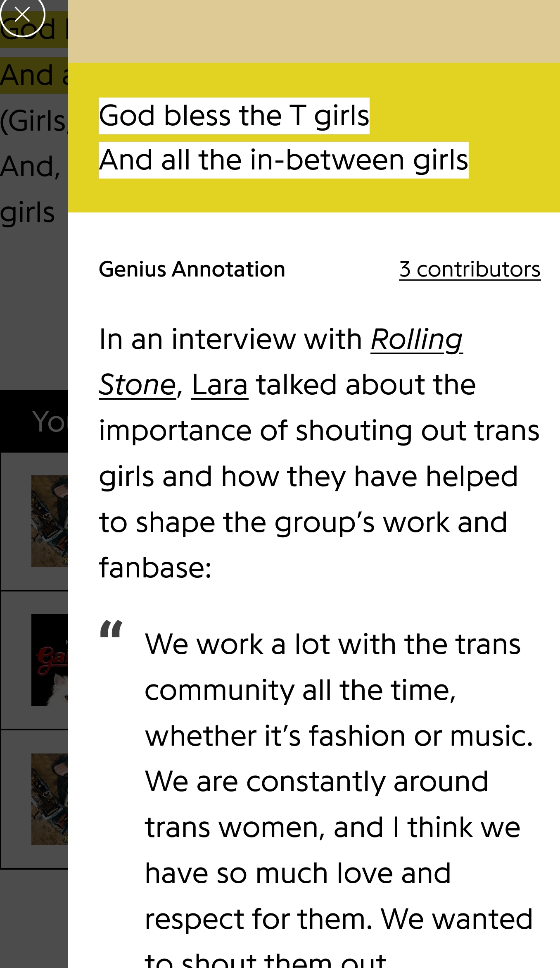Image resolution: width=560 pixels, height=968 pixels.
Task: Click the dimmed "(Girls" lyric line behind the panel
Action: (x=33, y=122)
